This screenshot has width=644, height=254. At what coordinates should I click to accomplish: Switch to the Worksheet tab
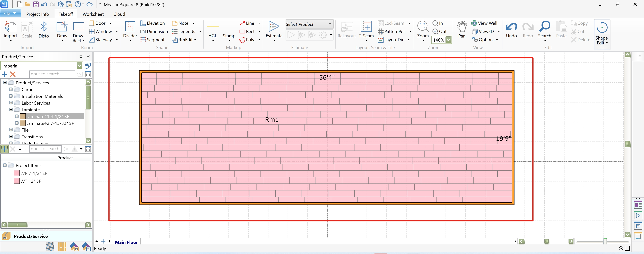93,14
